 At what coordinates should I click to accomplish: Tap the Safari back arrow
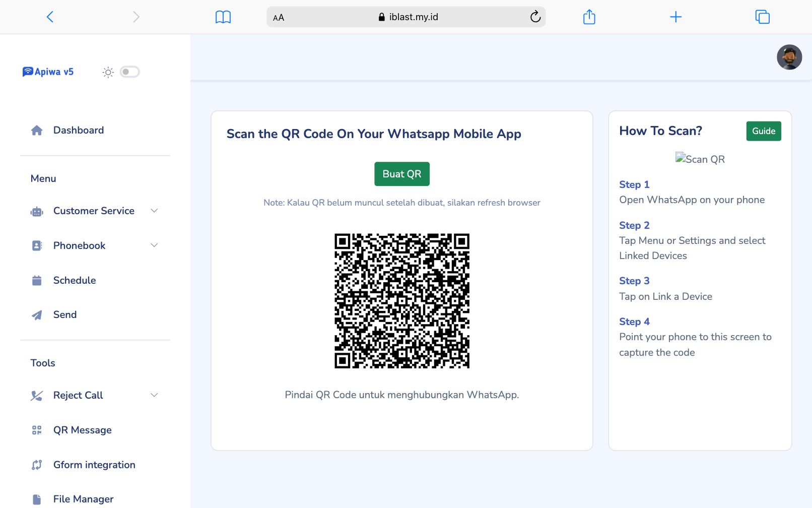pos(50,17)
